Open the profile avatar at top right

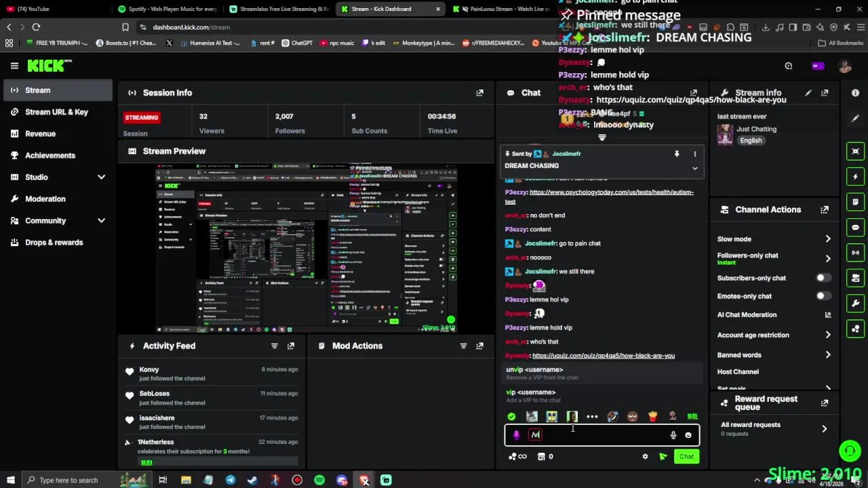[845, 66]
